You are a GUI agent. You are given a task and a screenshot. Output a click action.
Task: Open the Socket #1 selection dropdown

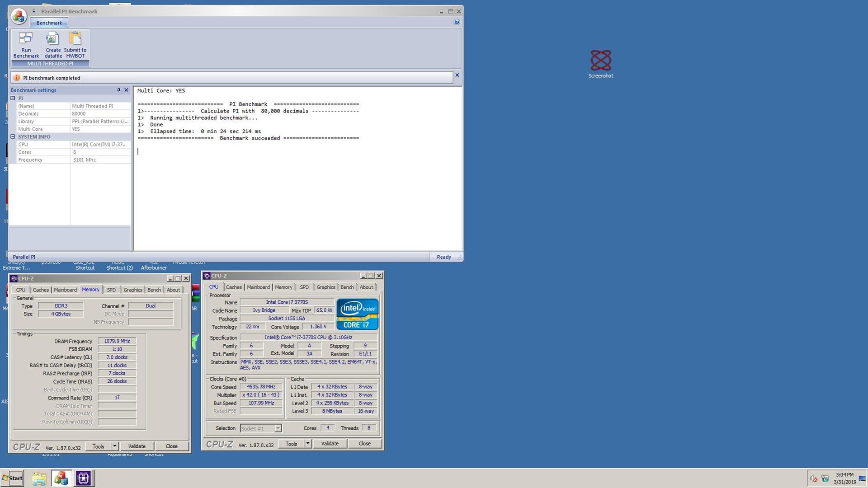pyautogui.click(x=261, y=428)
